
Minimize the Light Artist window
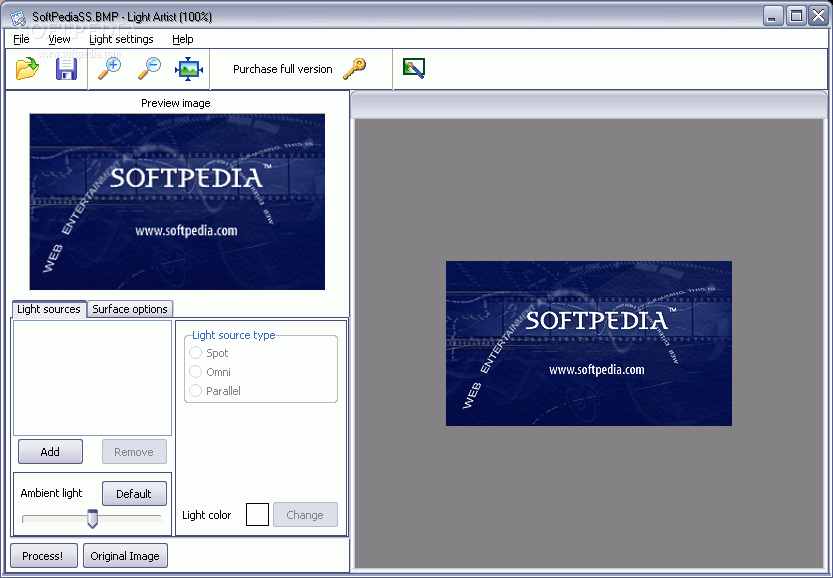pyautogui.click(x=773, y=16)
